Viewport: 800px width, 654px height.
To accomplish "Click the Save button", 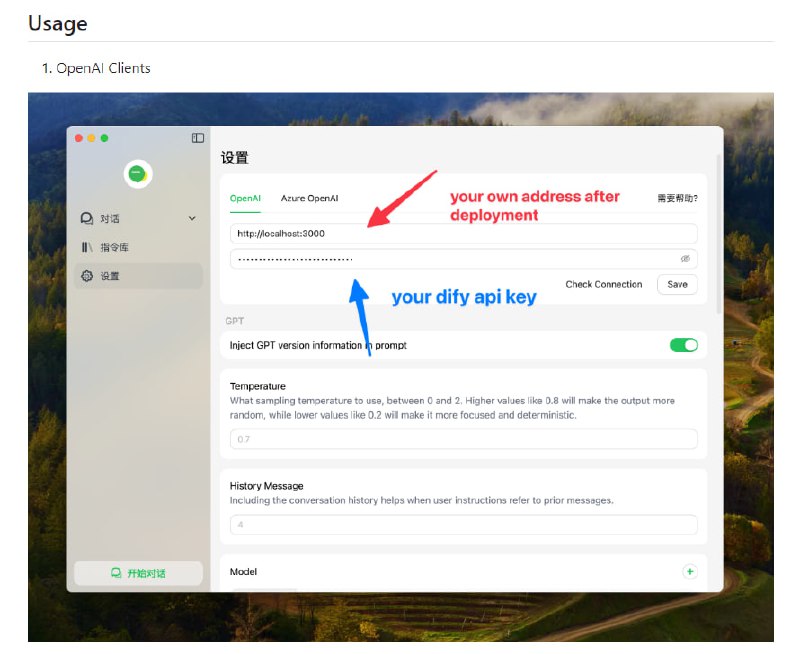I will pyautogui.click(x=677, y=284).
